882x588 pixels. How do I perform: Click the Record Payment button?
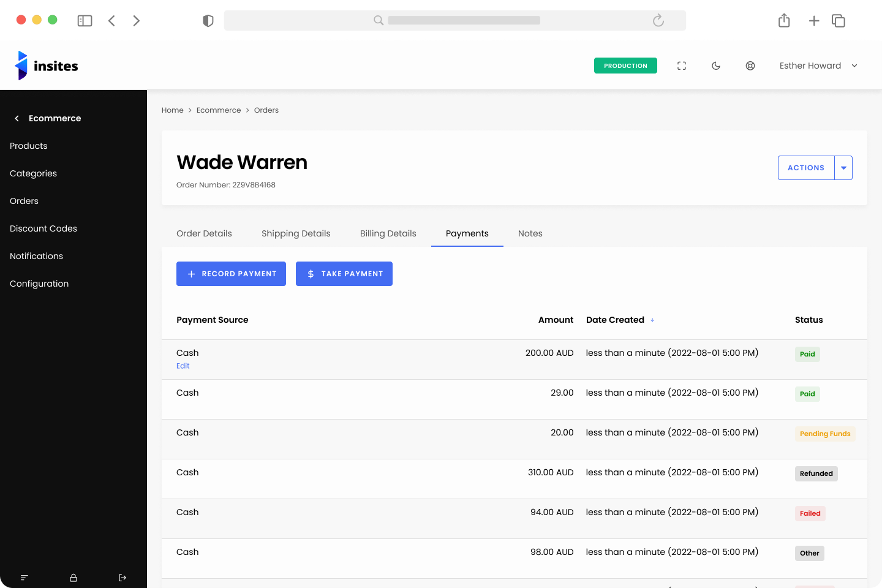[231, 274]
